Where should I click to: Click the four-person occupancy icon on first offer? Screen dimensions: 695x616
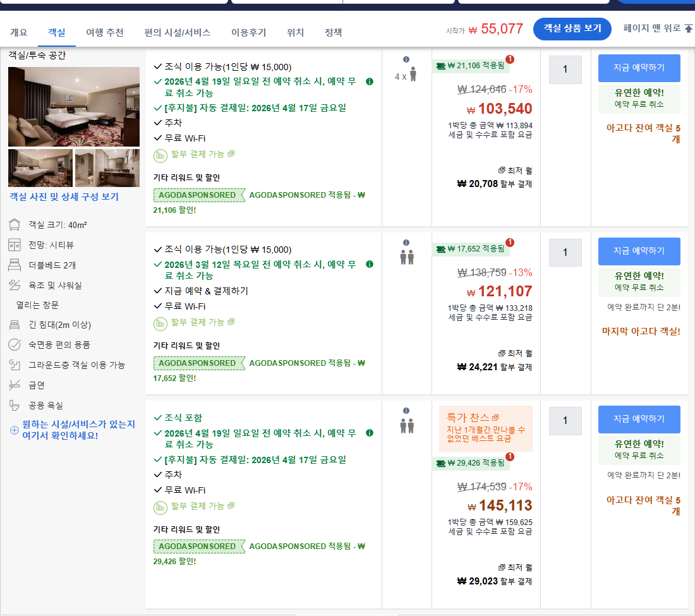pyautogui.click(x=412, y=73)
